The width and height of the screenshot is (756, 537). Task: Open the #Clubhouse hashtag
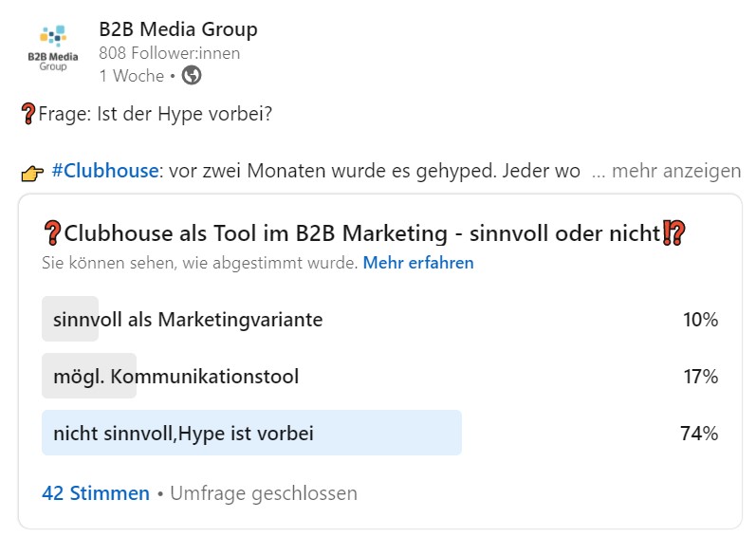point(104,172)
